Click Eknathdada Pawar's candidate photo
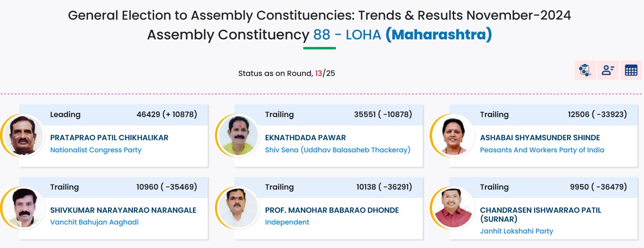 [238, 135]
